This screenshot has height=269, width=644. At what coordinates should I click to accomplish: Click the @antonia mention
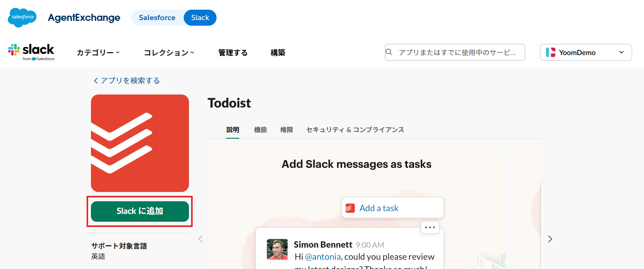323,257
